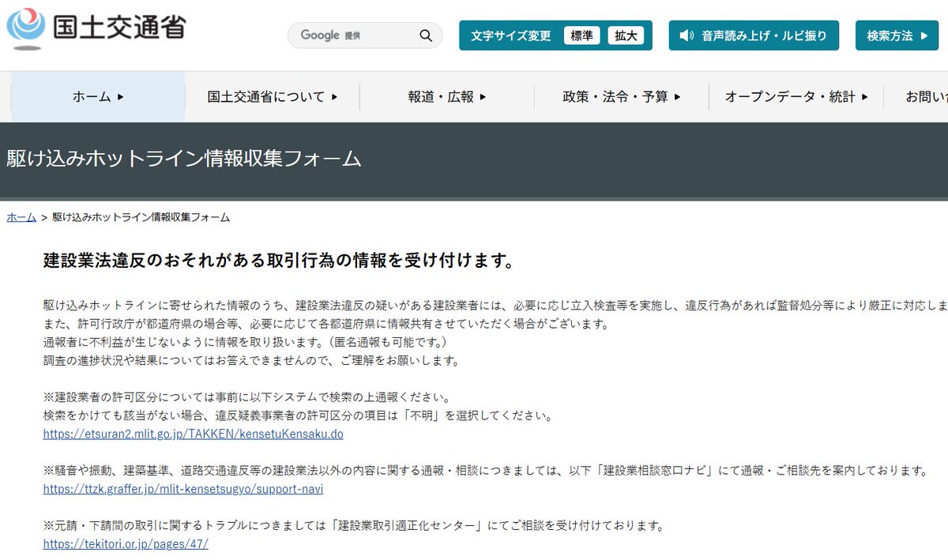Click the 文字サイズ変更 label

[511, 36]
